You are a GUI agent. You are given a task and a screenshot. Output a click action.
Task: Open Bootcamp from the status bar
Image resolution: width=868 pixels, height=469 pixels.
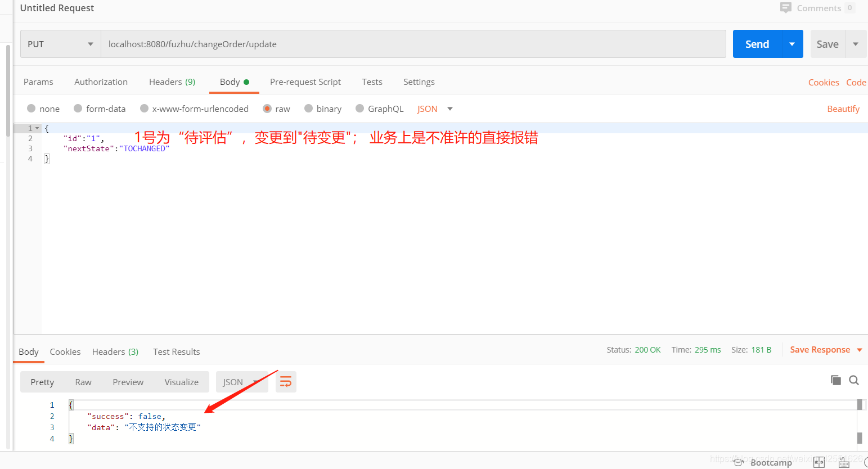point(763,462)
